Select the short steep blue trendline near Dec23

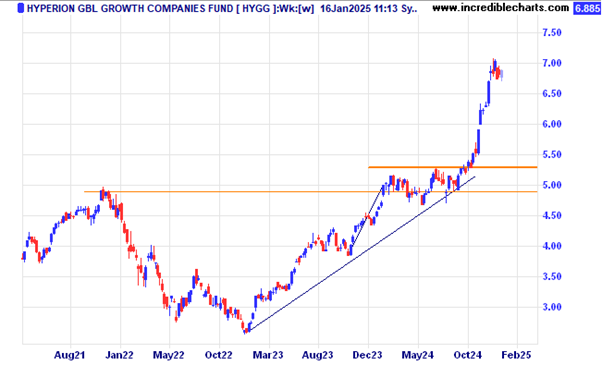(367, 216)
